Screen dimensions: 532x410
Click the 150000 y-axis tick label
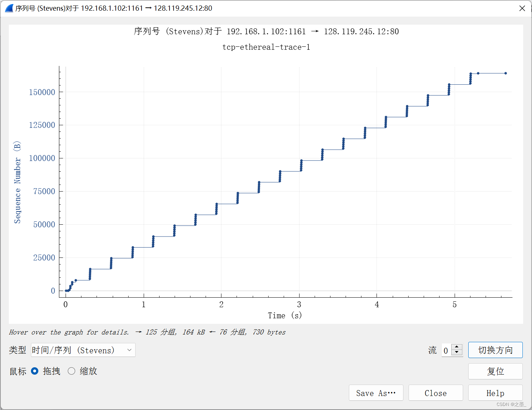[x=42, y=92]
